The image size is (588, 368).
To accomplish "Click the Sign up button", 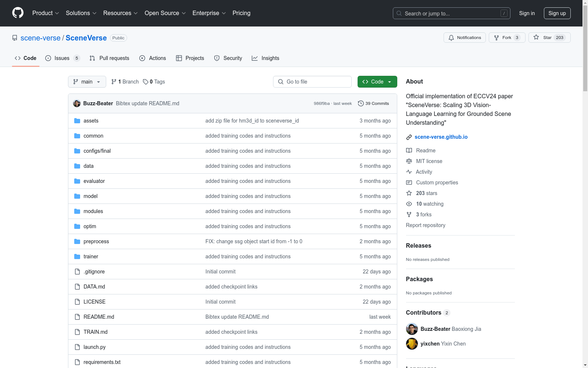I will [x=557, y=13].
